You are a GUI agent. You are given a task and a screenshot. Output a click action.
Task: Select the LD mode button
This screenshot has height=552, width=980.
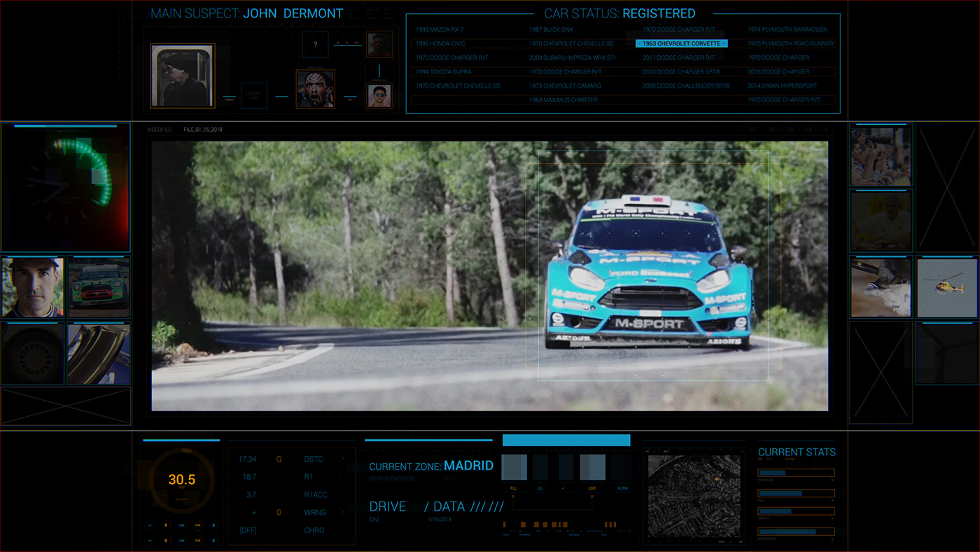tap(540, 488)
